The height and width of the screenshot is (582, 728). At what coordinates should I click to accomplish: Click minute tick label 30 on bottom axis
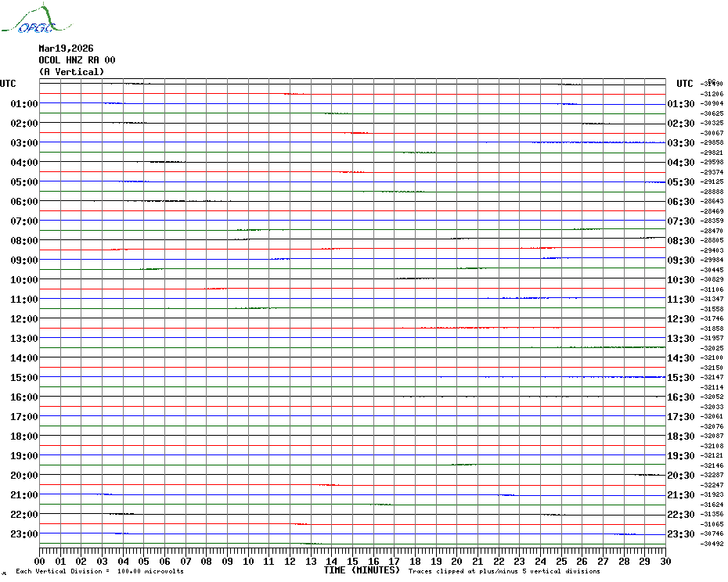point(665,561)
